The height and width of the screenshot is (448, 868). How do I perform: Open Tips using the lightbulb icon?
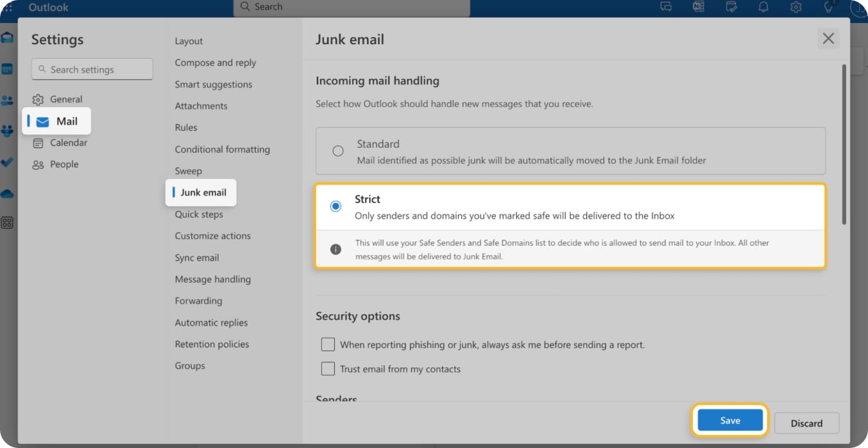[x=828, y=6]
